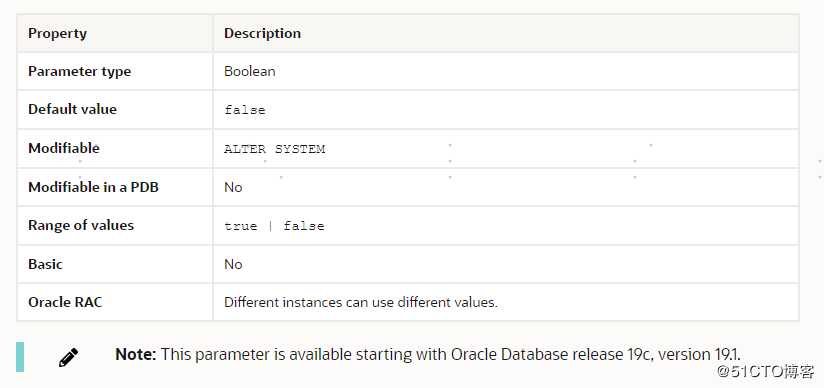Click the Default value row label
The height and width of the screenshot is (388, 824).
click(73, 109)
